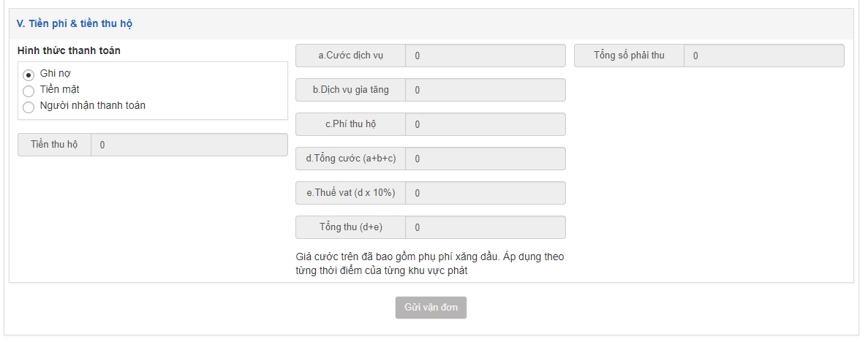Click the 'c.Phí thu hộ' label box

tap(350, 124)
